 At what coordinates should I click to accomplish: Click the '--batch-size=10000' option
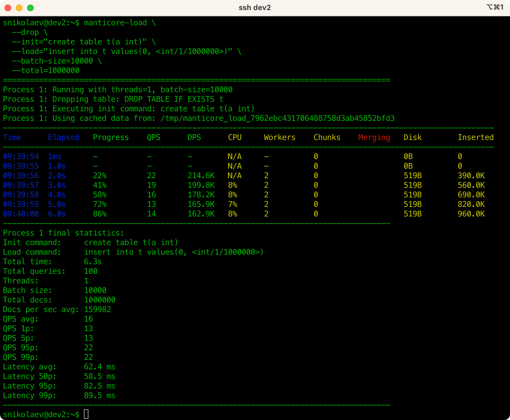pos(52,61)
